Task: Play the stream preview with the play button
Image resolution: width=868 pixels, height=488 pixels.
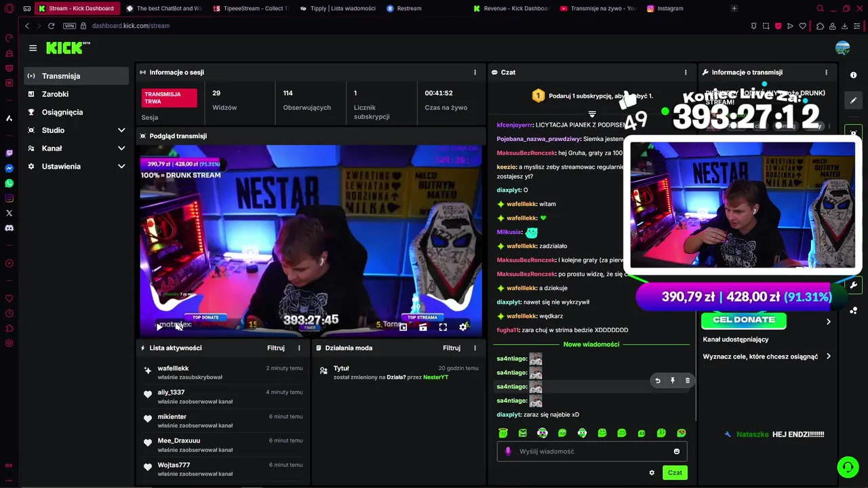Action: tap(159, 327)
